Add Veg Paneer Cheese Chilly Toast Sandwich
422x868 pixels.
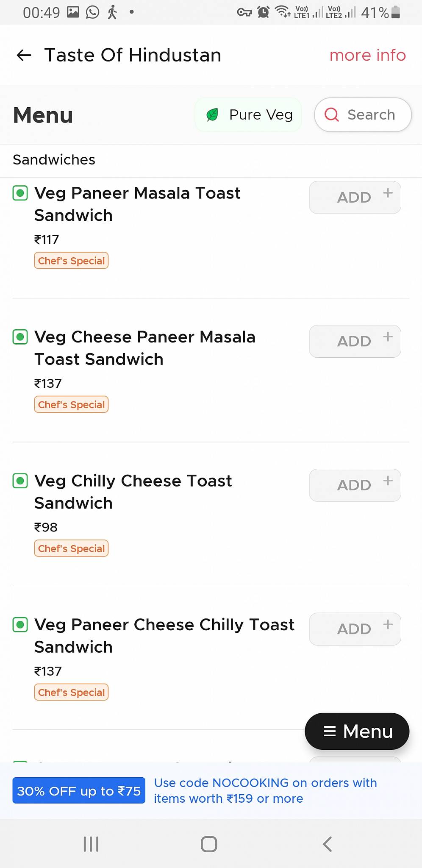click(x=355, y=629)
